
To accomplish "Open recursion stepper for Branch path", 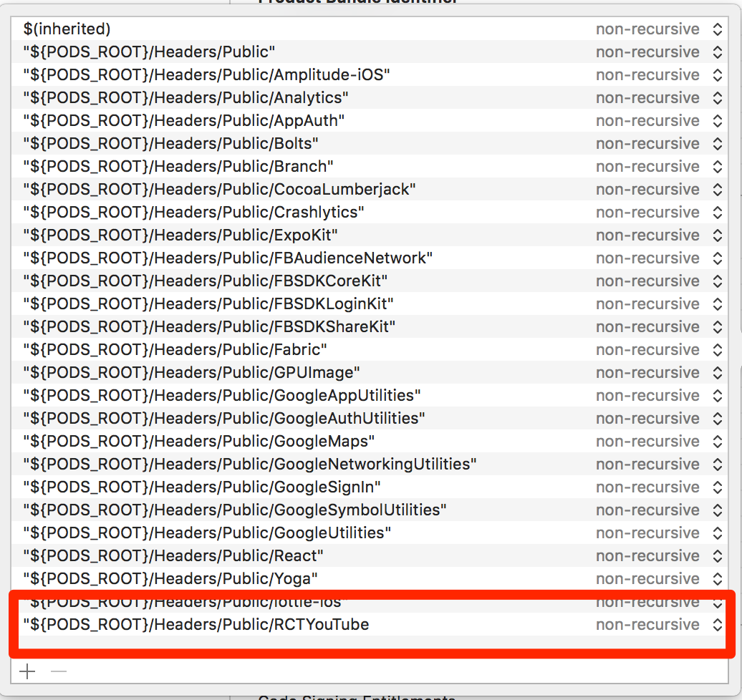I will coord(718,167).
